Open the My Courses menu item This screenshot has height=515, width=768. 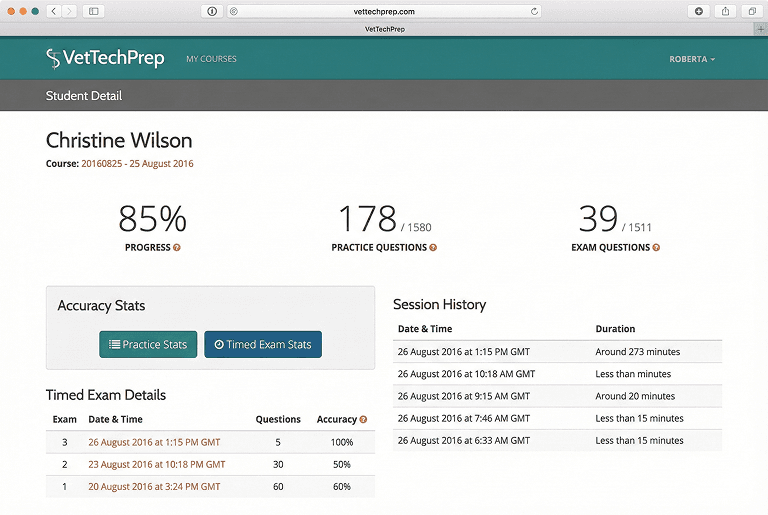[x=211, y=59]
